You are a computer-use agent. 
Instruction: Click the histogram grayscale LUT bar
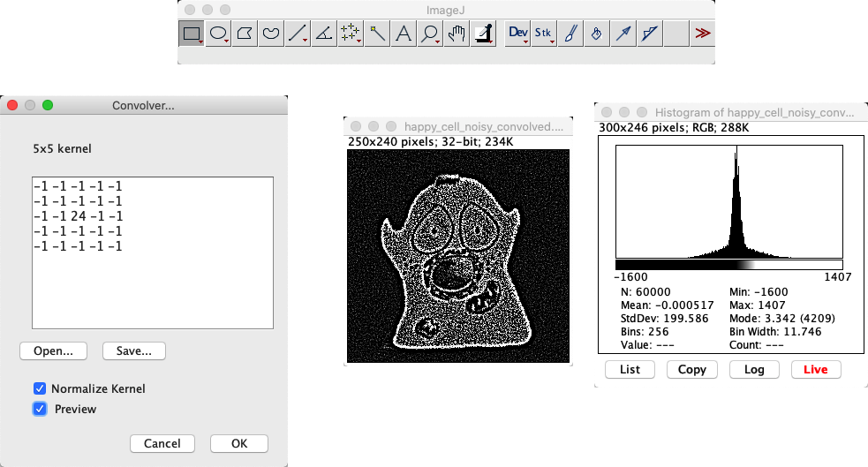tap(729, 265)
